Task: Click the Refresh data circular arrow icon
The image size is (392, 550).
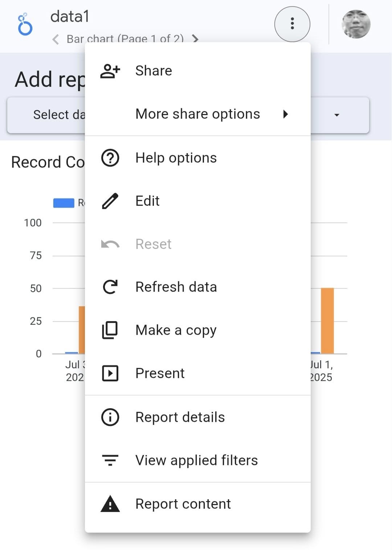Action: 110,287
